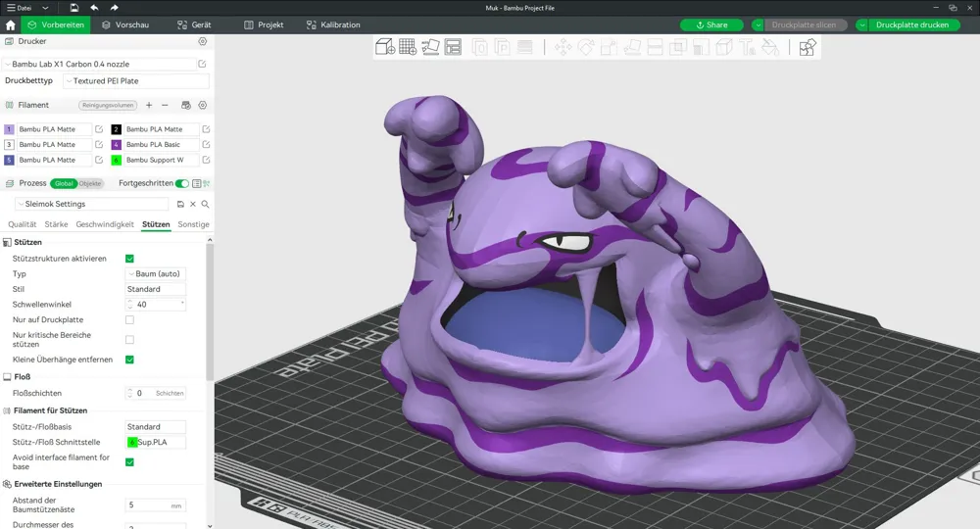Click the Reinigungsvolumen button
Viewport: 980px width, 529px height.
coord(108,105)
